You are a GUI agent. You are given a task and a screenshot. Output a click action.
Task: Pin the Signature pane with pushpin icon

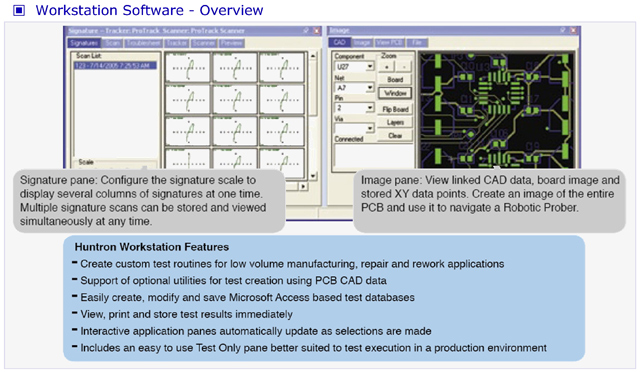click(306, 31)
